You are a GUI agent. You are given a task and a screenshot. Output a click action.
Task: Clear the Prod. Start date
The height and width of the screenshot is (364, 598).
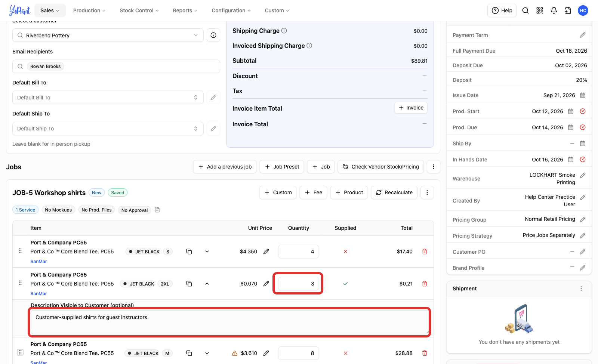[x=583, y=111]
